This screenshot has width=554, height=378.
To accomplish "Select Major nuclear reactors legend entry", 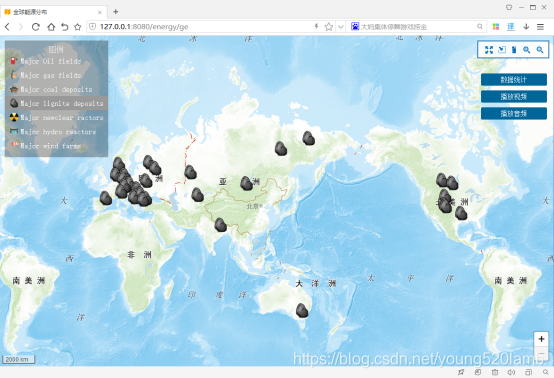I will [x=57, y=118].
